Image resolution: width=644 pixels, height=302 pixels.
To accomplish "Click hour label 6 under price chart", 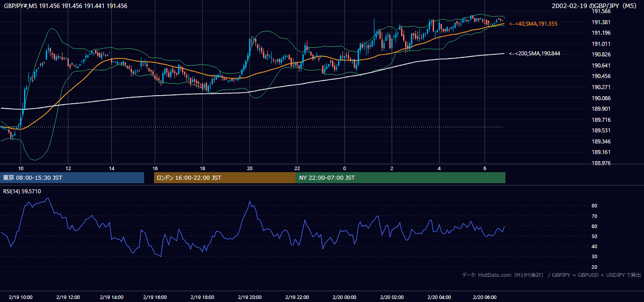I will click(485, 169).
